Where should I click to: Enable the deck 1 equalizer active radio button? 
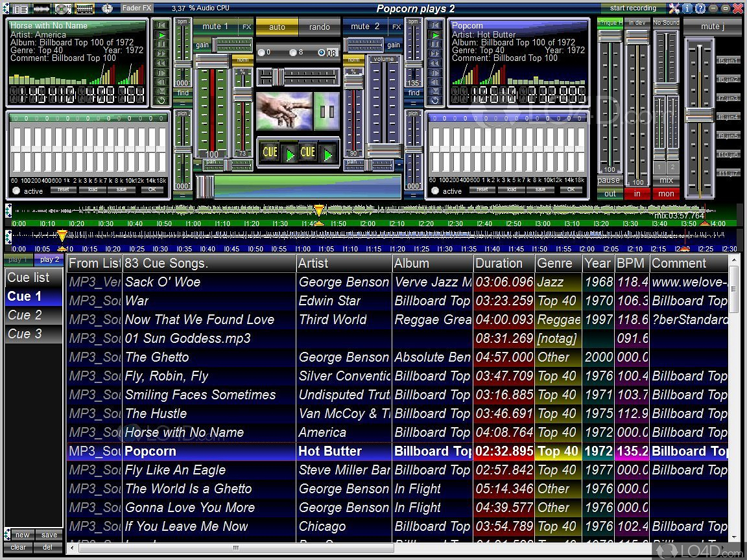tap(16, 191)
